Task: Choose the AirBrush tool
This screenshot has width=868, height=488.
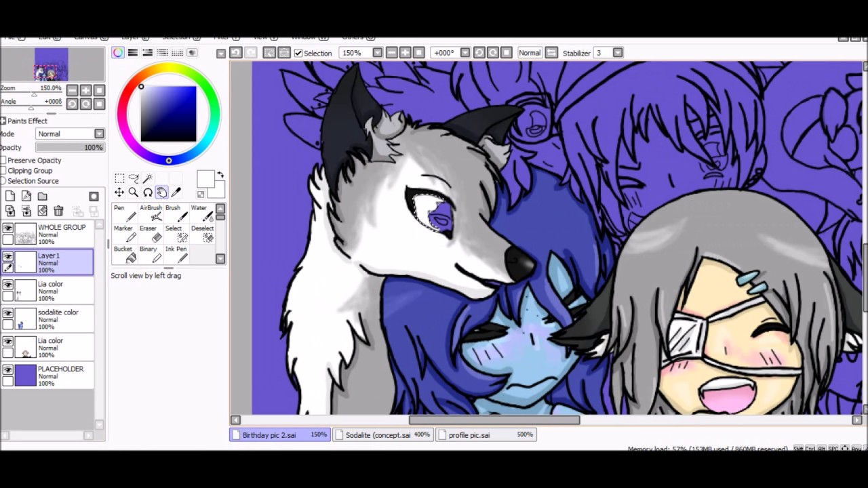Action: tap(151, 213)
